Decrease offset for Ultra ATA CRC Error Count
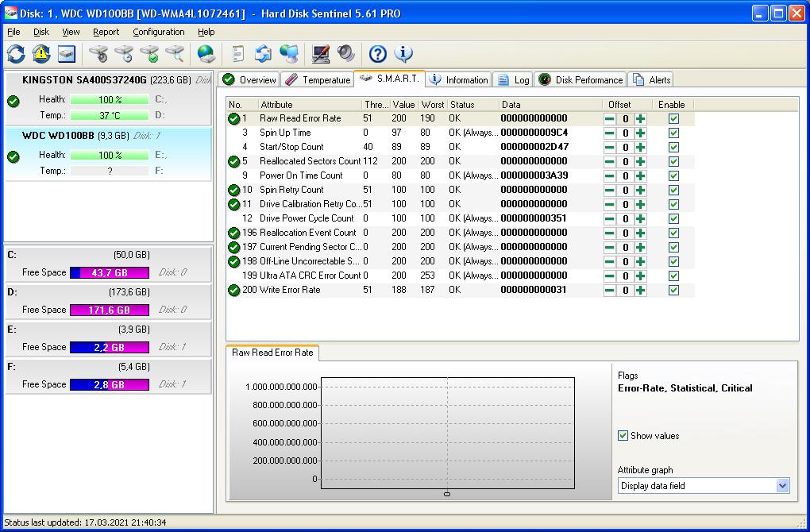Viewport: 810px width, 532px height. tap(610, 276)
